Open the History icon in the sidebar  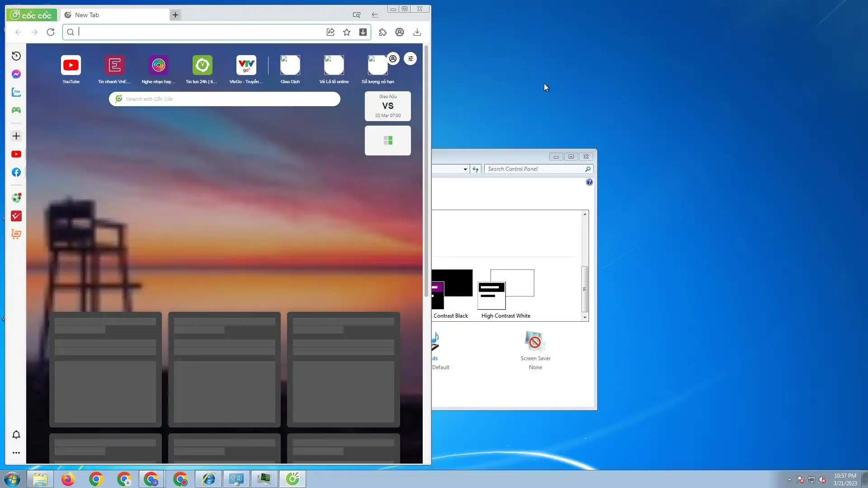point(16,56)
